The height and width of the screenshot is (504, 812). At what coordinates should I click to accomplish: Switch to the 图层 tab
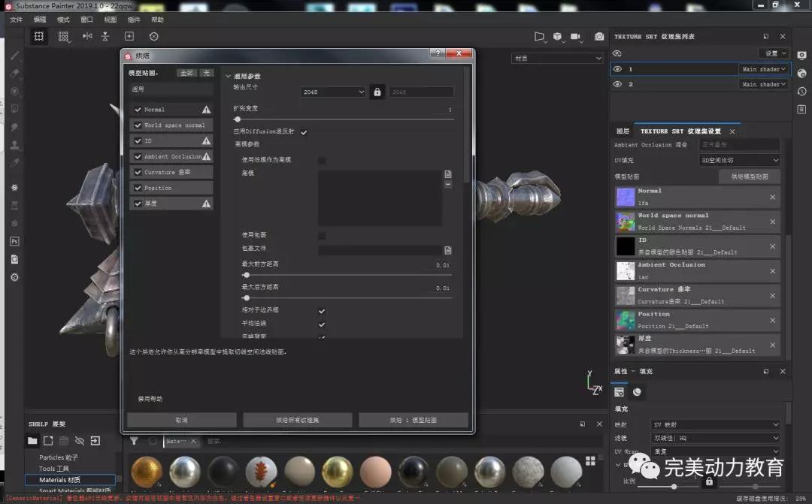coord(623,131)
